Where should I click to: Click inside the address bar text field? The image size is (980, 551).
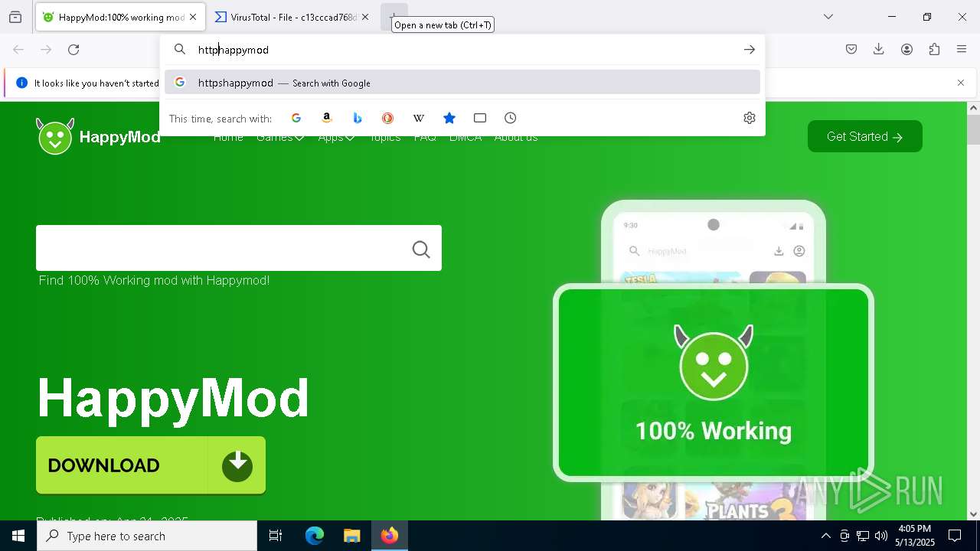[x=463, y=50]
